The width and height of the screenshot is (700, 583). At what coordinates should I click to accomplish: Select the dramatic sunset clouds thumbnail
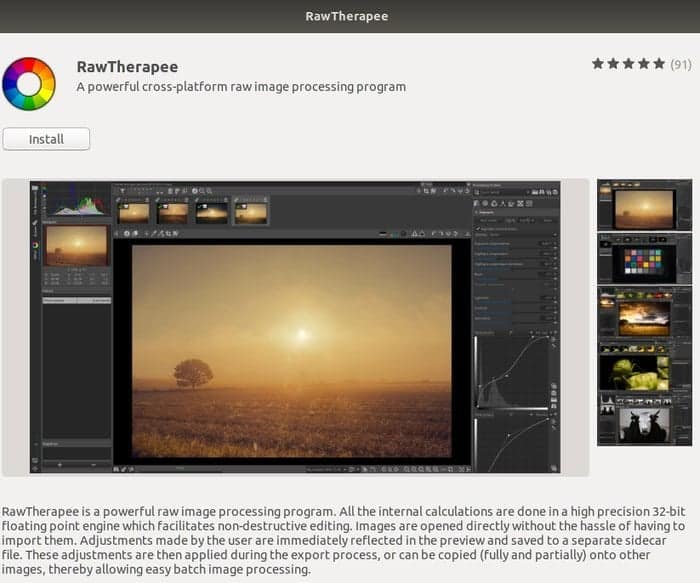click(645, 312)
